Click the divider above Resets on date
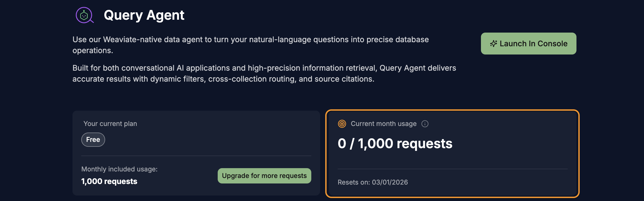 click(452, 169)
